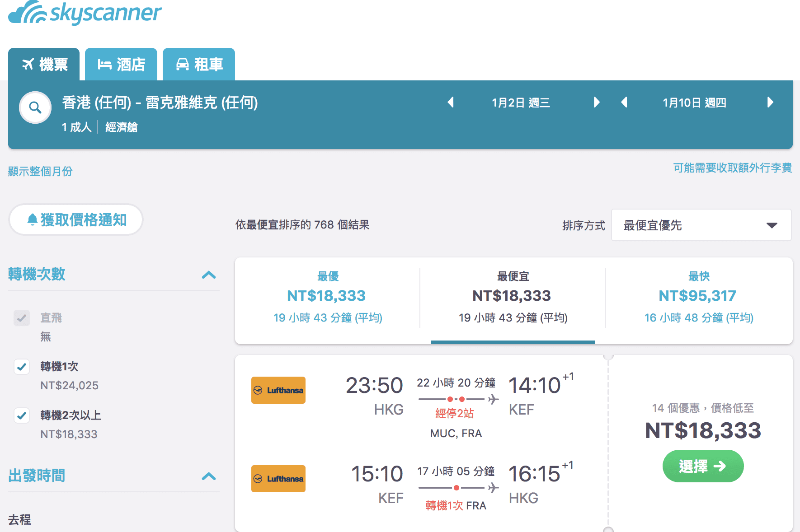Click 轉機1次 FRA stop label
Viewport: 800px width, 532px height.
click(456, 505)
